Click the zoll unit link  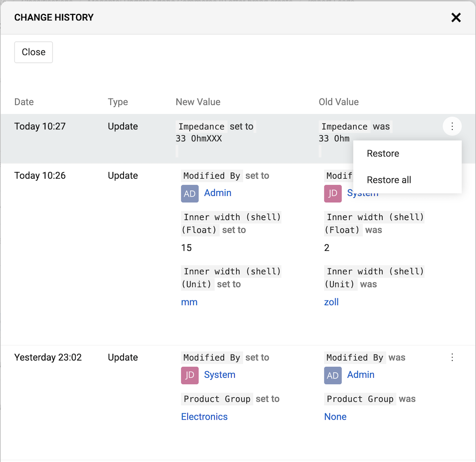coord(331,302)
